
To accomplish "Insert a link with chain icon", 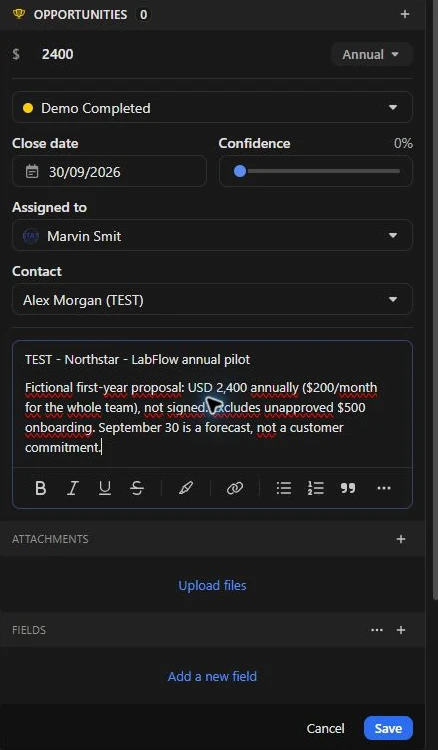I will click(235, 488).
